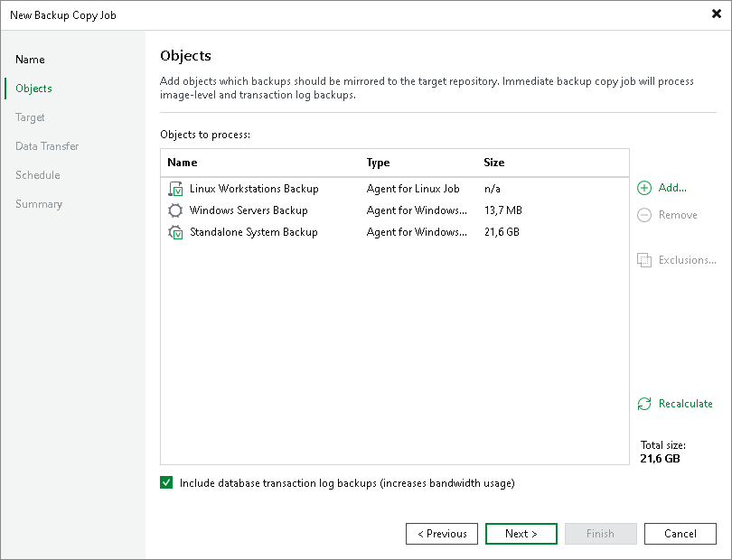
Task: Click the Agent for Linux Job type cell
Action: (x=413, y=189)
